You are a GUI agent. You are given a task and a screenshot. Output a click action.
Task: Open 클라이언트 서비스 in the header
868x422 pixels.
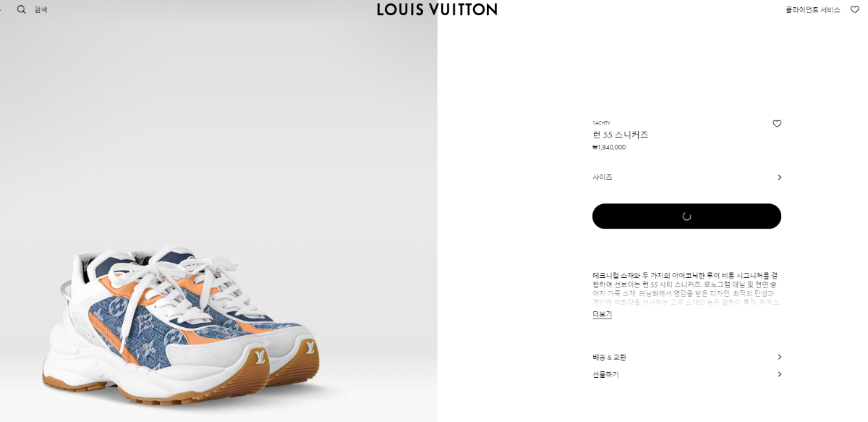pyautogui.click(x=813, y=10)
